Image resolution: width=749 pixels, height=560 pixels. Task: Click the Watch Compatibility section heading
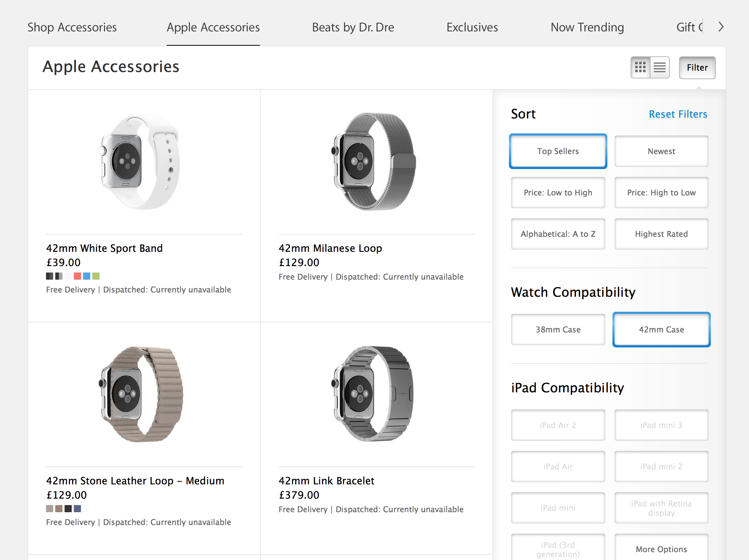click(x=573, y=292)
